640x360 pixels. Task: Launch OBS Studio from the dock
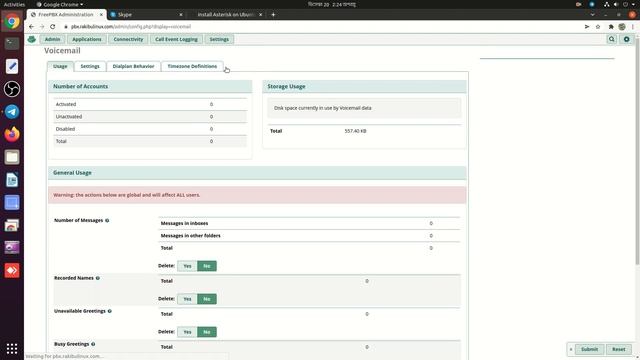tap(12, 89)
